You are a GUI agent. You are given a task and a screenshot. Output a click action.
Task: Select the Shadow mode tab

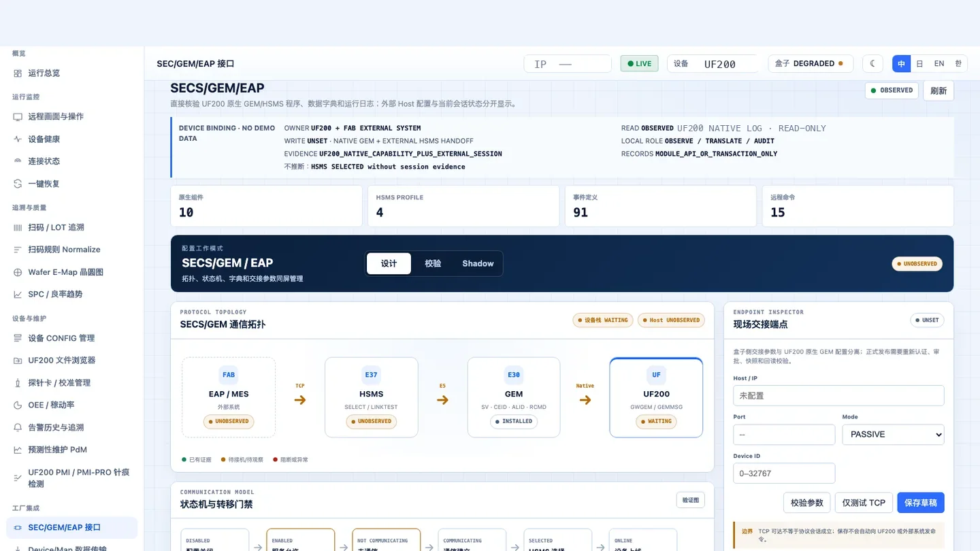tap(478, 263)
